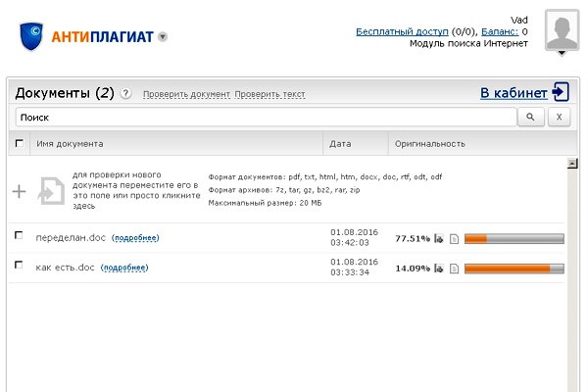Open the Проверить текст tab

point(269,95)
